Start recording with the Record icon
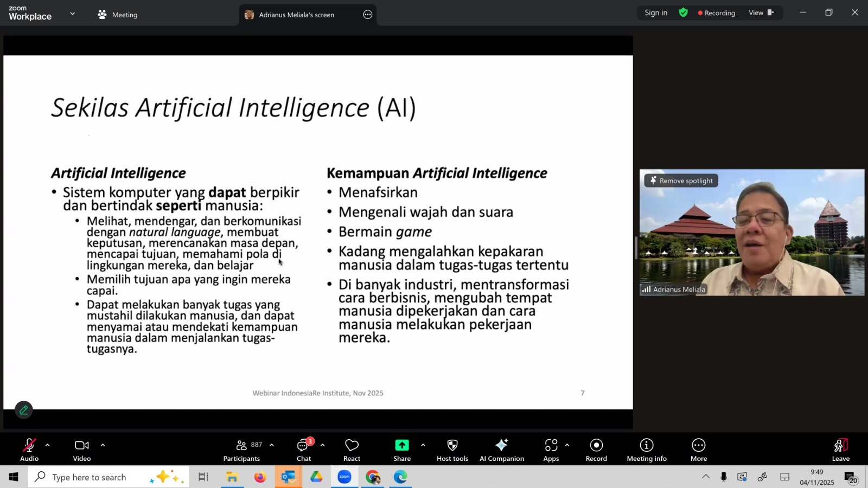Screen dimensions: 868x488 coord(596,449)
